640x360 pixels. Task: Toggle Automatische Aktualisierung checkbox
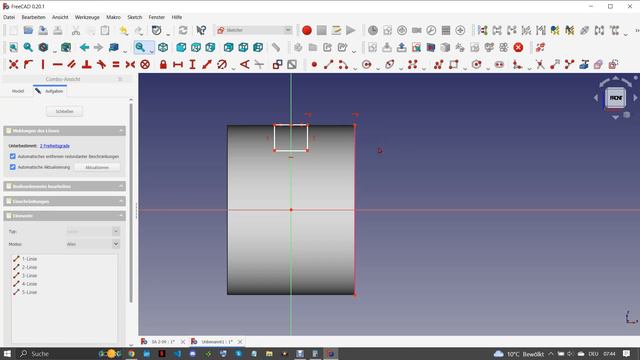(x=13, y=167)
